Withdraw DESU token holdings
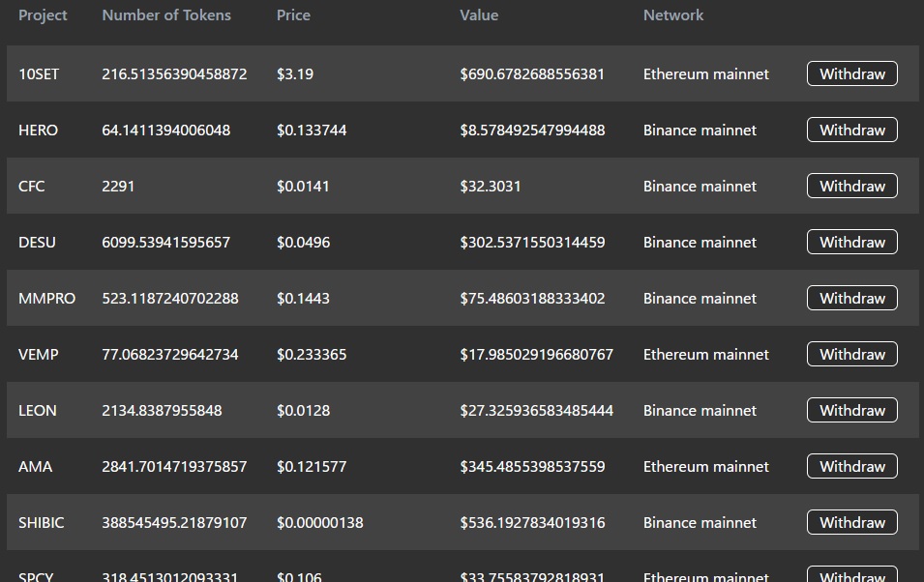Screen dimensions: 924x582 (851, 242)
